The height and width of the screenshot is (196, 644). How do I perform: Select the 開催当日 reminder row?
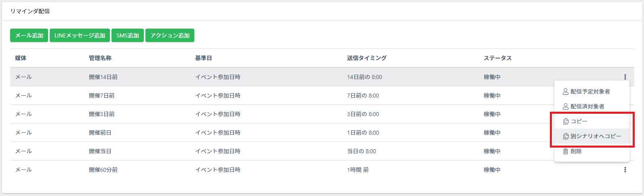point(322,151)
